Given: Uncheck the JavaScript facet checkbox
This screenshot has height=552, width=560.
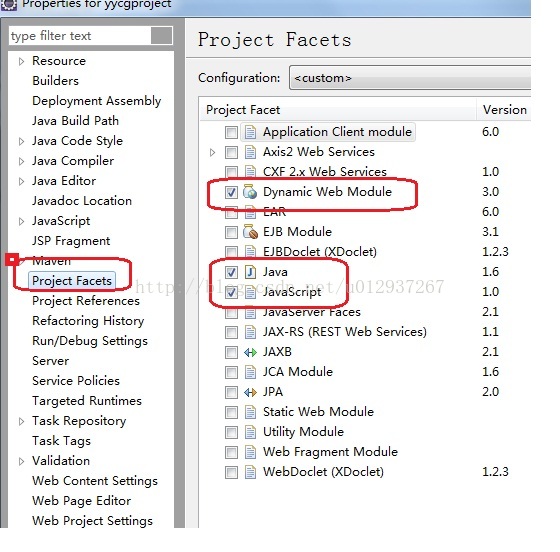Looking at the screenshot, I should point(231,292).
